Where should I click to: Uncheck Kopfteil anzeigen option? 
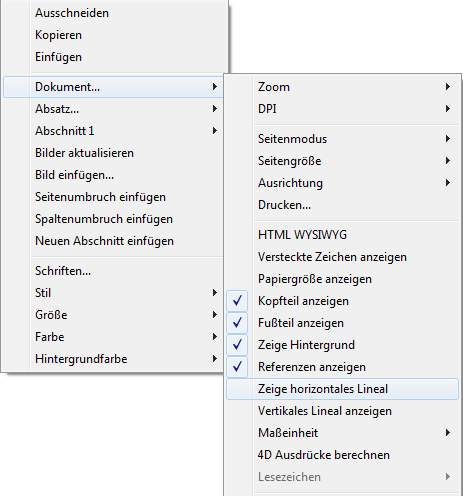[342, 301]
